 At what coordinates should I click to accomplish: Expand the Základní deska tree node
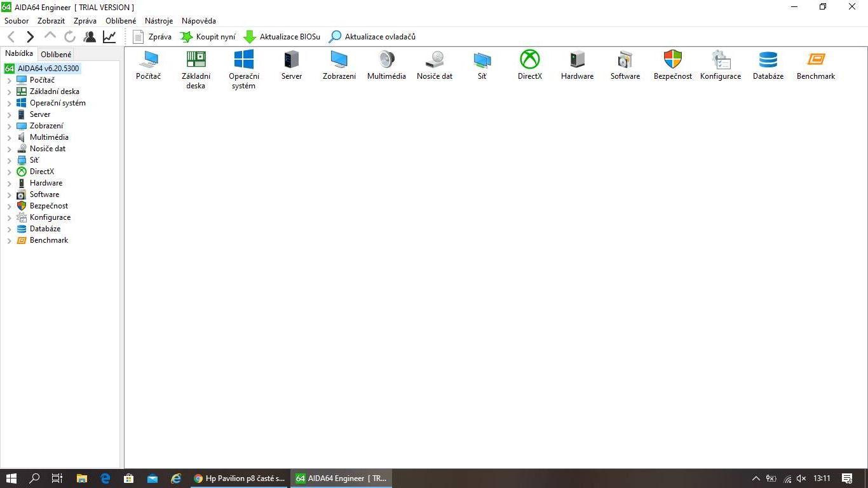click(9, 92)
